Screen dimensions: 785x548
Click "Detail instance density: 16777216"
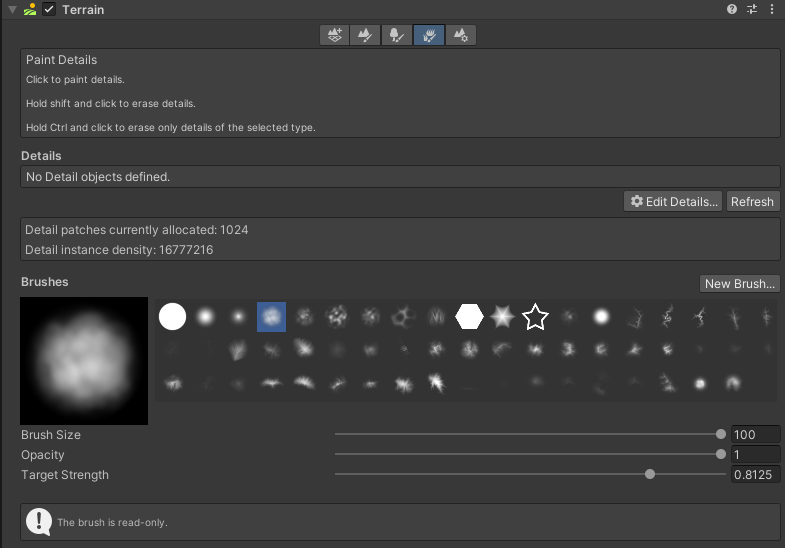coord(119,250)
